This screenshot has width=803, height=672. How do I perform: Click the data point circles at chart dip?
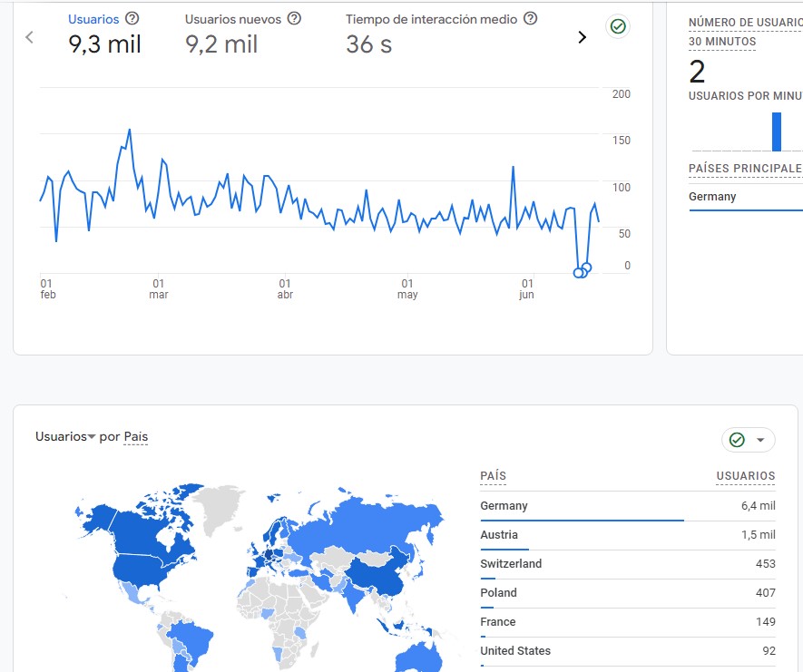coord(583,271)
